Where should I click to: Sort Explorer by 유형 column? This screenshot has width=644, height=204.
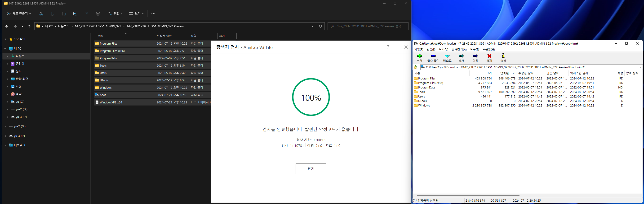[203, 36]
